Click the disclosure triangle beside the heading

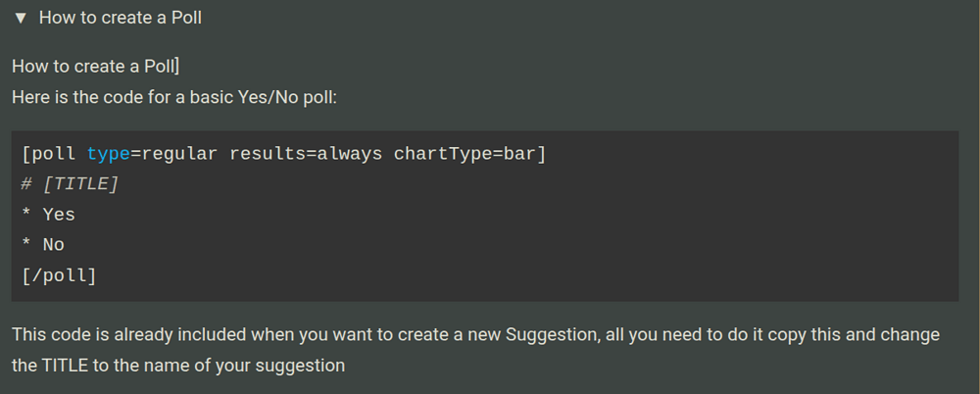21,18
